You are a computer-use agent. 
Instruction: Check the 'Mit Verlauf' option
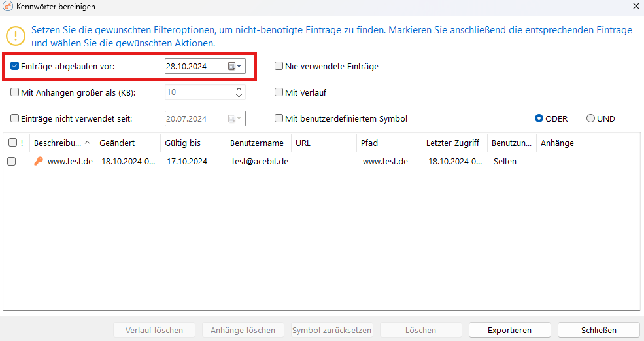tap(279, 92)
